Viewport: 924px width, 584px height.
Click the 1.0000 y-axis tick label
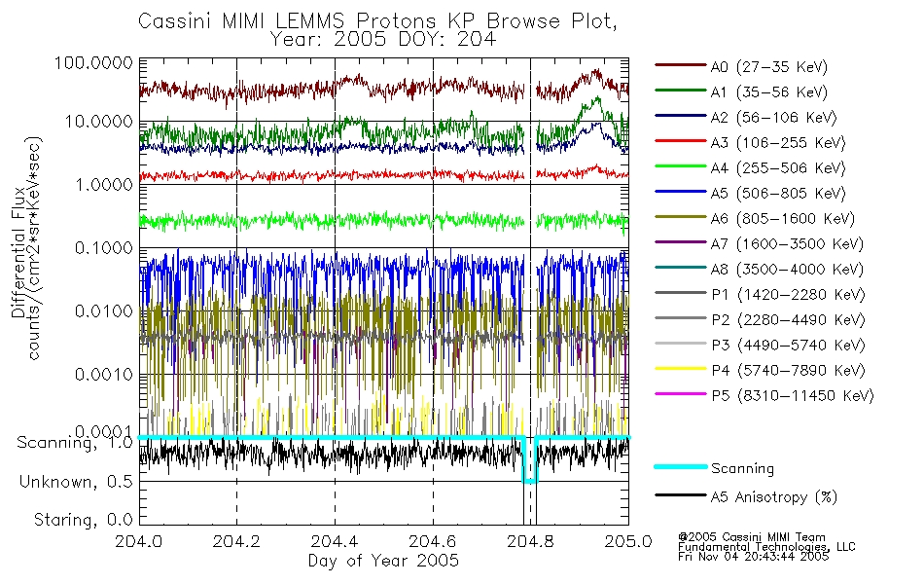tap(104, 185)
